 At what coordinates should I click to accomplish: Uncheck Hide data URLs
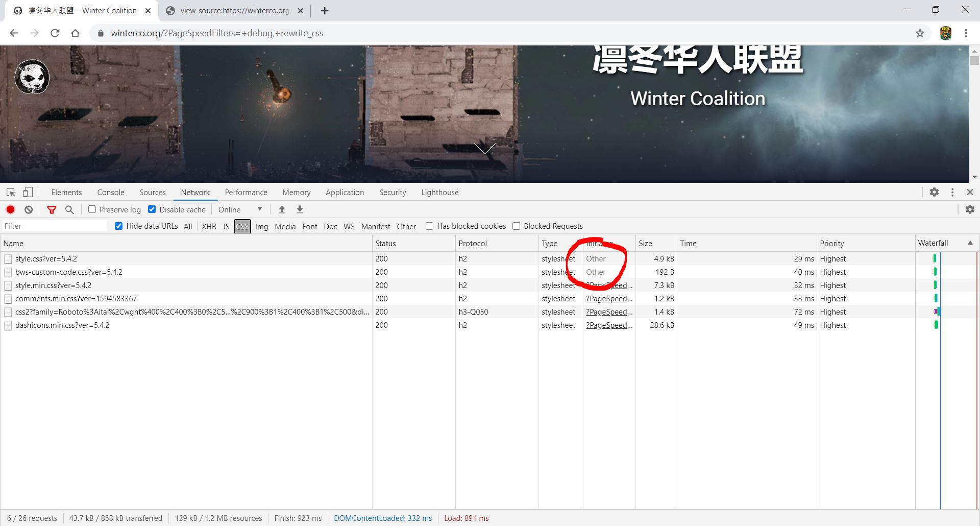point(118,226)
